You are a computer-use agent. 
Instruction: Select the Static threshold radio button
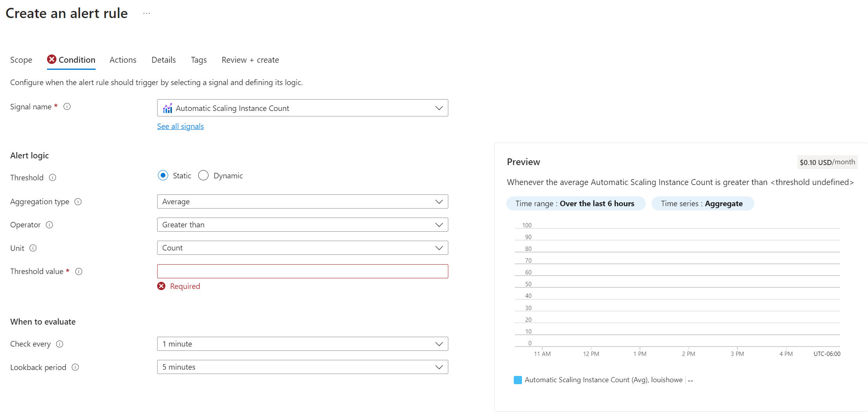(163, 175)
